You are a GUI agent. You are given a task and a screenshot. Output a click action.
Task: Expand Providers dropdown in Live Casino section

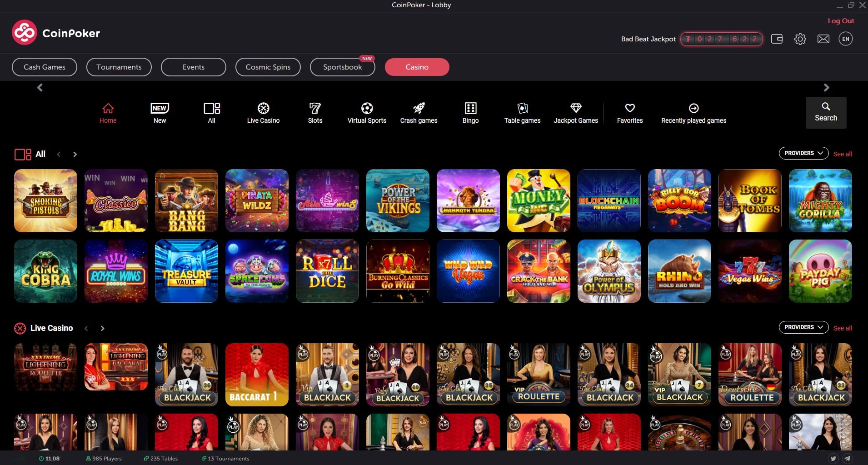click(x=803, y=327)
